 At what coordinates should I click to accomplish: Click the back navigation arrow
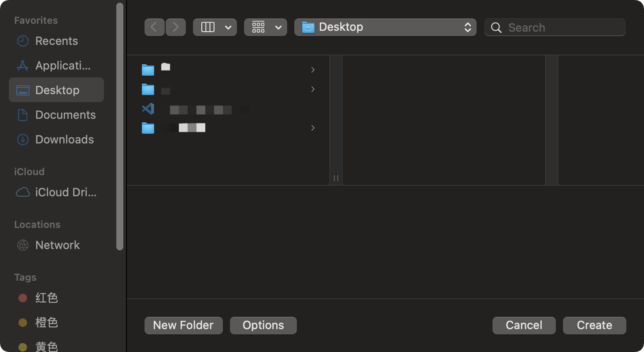(x=154, y=27)
